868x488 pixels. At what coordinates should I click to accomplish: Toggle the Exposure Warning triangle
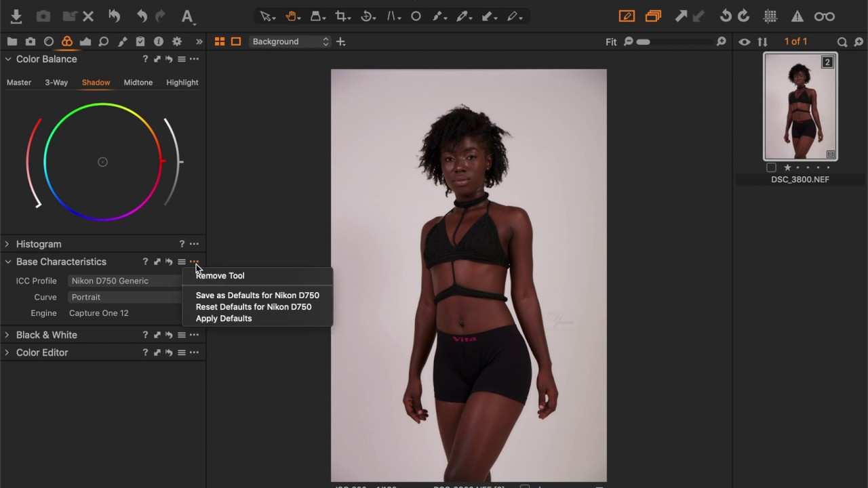[x=797, y=16]
